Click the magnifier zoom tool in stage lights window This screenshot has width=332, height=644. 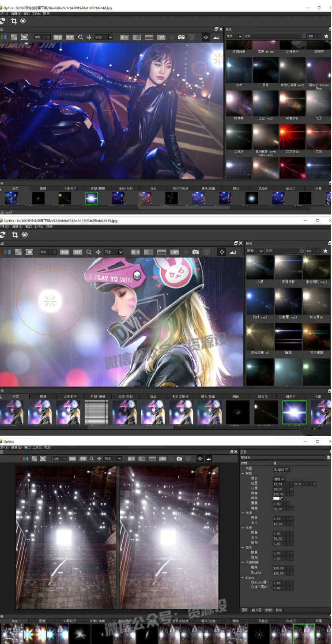(x=92, y=459)
